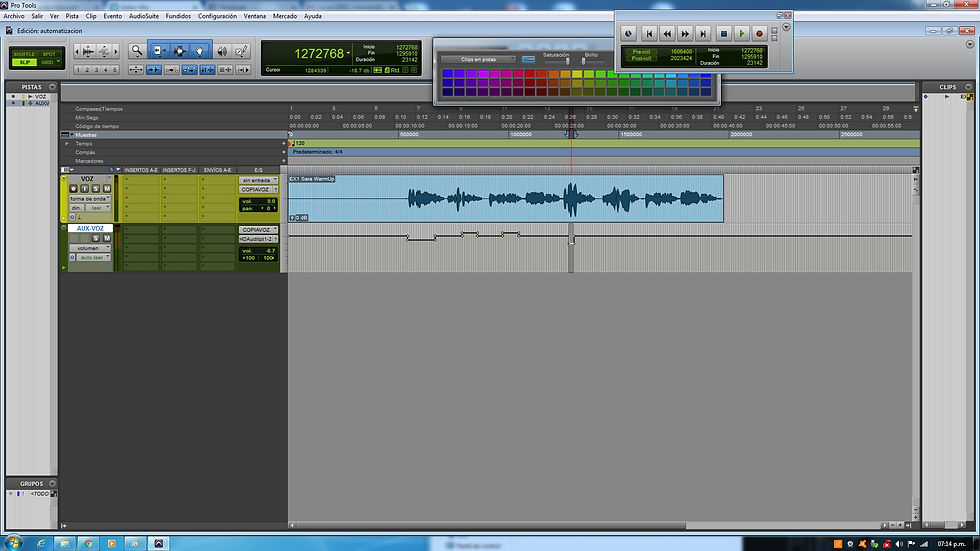This screenshot has width=980, height=551.
Task: Open the Configuración menu
Action: tap(218, 16)
